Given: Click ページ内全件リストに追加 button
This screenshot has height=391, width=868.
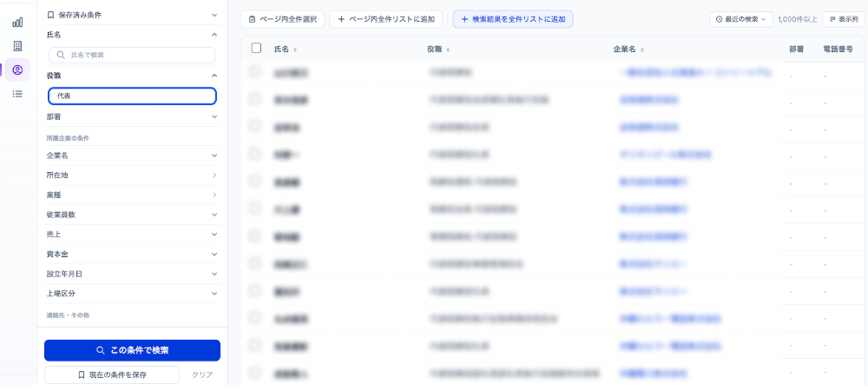Looking at the screenshot, I should [386, 19].
